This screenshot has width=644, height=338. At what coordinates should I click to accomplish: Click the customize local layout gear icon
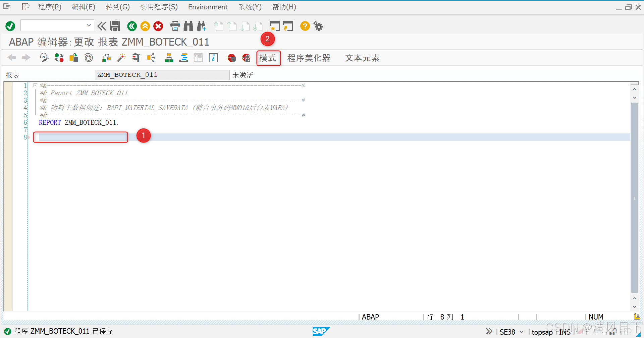coord(318,26)
